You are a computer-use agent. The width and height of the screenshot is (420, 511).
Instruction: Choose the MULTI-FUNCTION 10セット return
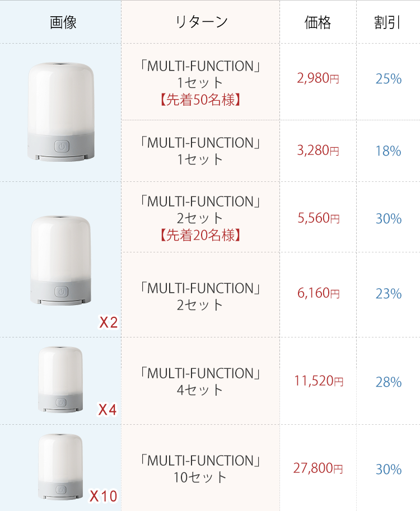(200, 468)
